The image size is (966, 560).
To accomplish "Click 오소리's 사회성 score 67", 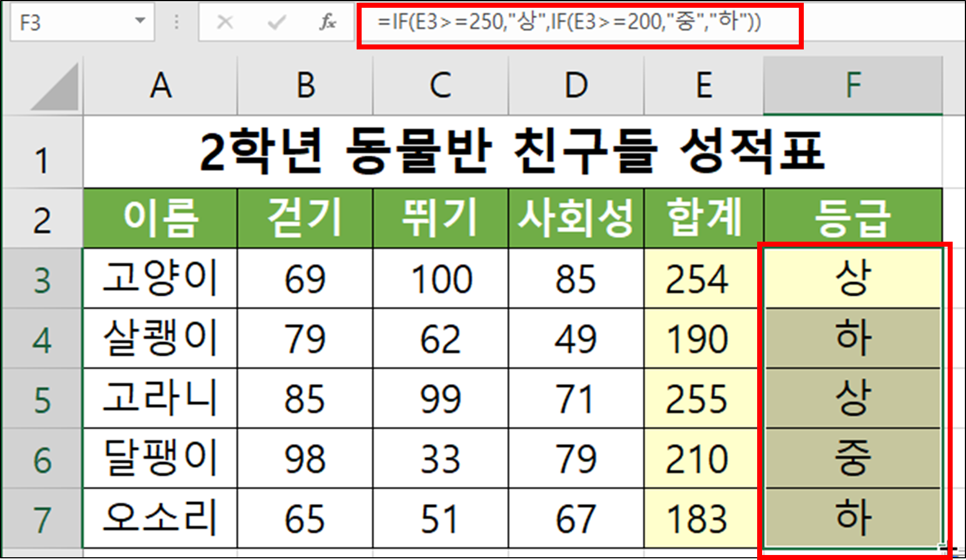I will [x=576, y=518].
